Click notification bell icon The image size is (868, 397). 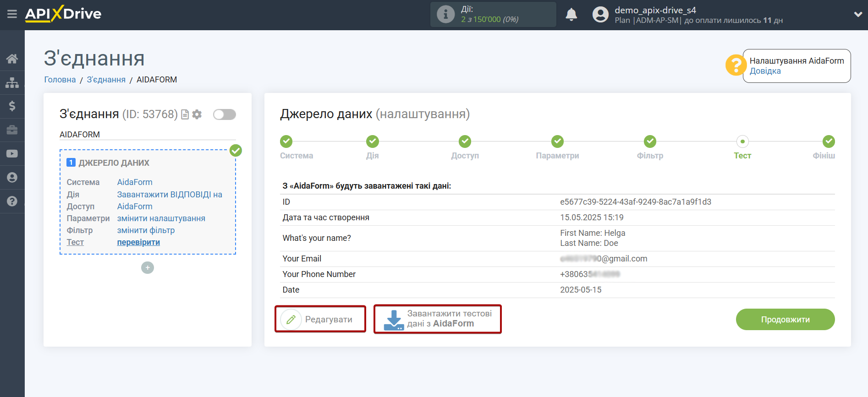571,15
